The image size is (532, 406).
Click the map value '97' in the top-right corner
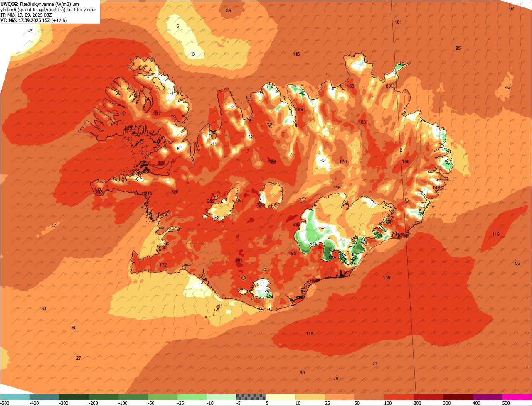click(512, 9)
